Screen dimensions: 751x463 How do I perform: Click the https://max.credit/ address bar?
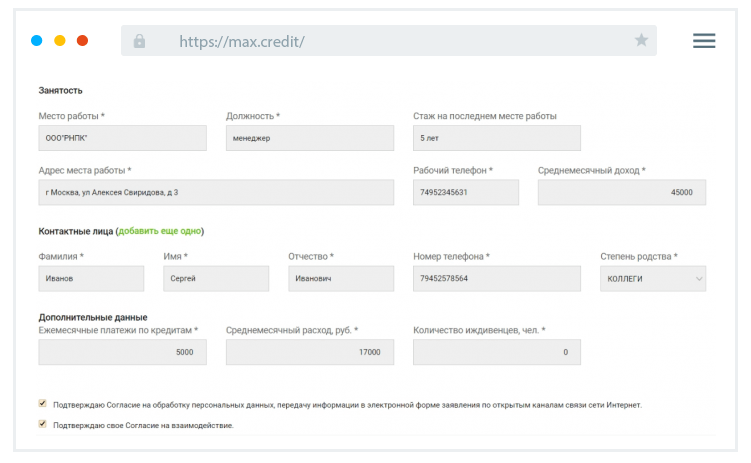click(388, 41)
